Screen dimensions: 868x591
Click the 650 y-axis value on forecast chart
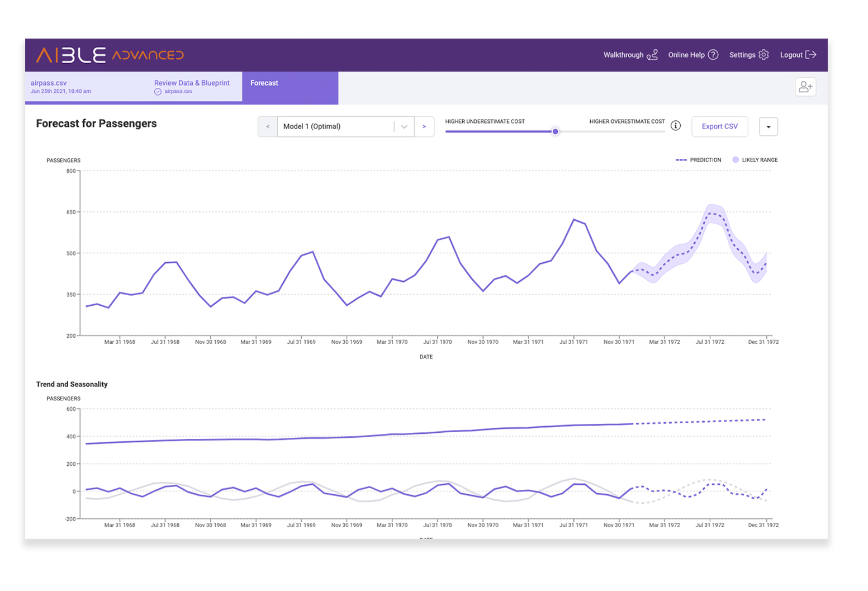coord(71,212)
